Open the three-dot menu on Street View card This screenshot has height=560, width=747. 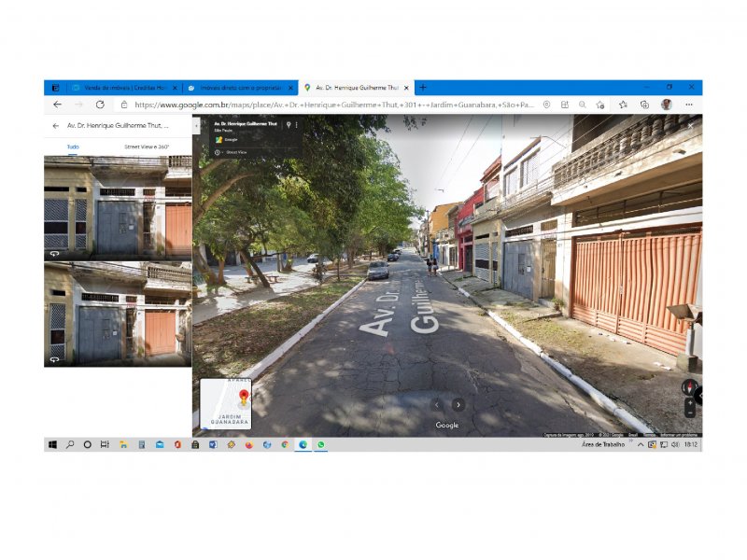pyautogui.click(x=297, y=125)
